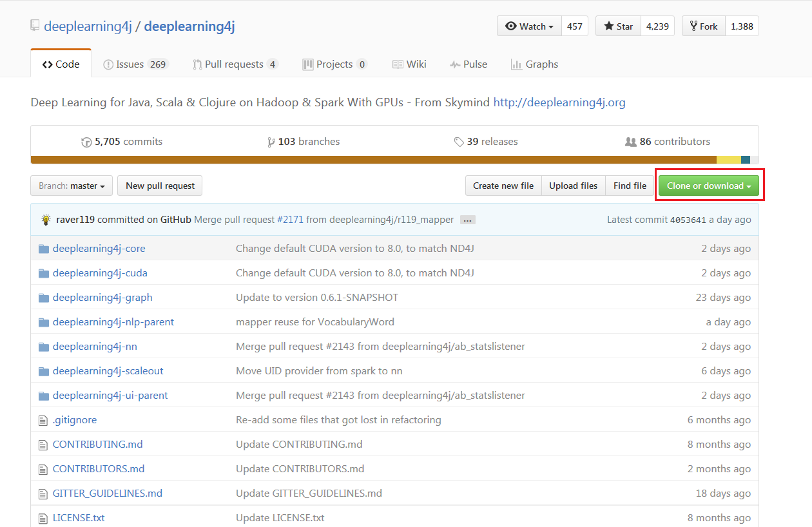The height and width of the screenshot is (527, 812).
Task: Expand the Branch: master selector
Action: 71,186
